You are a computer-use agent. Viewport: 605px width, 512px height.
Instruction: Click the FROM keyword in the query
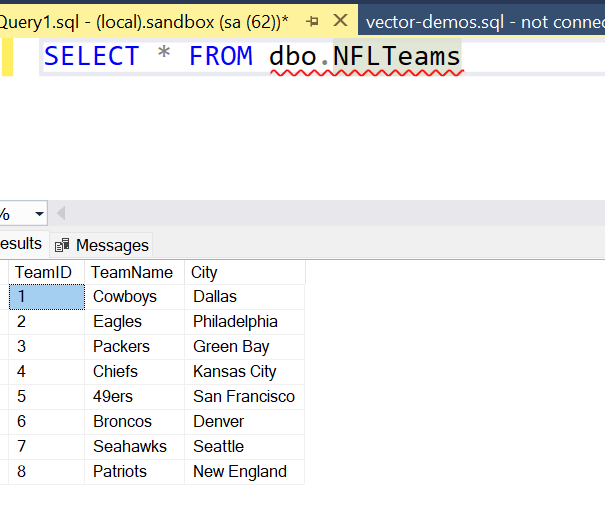tap(221, 56)
